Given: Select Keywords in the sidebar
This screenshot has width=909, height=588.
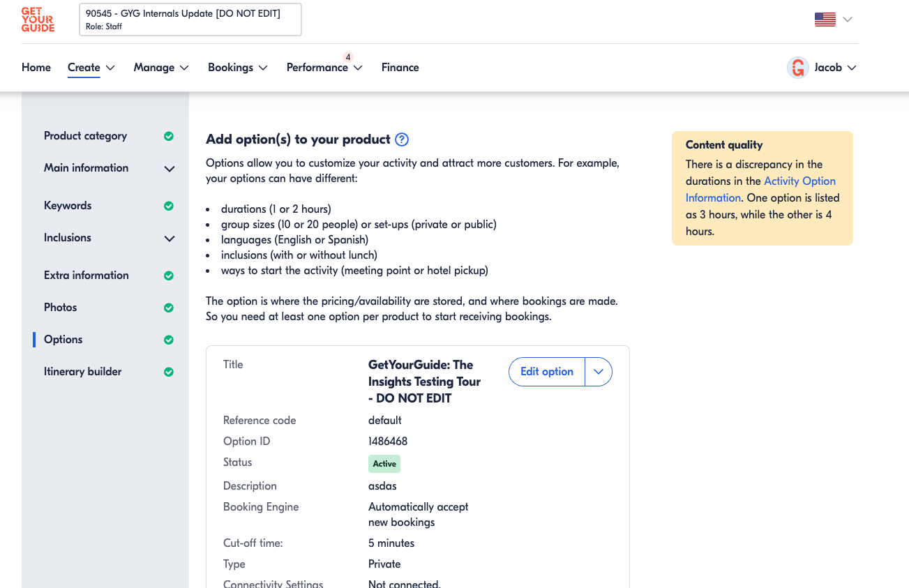Looking at the screenshot, I should tap(68, 206).
